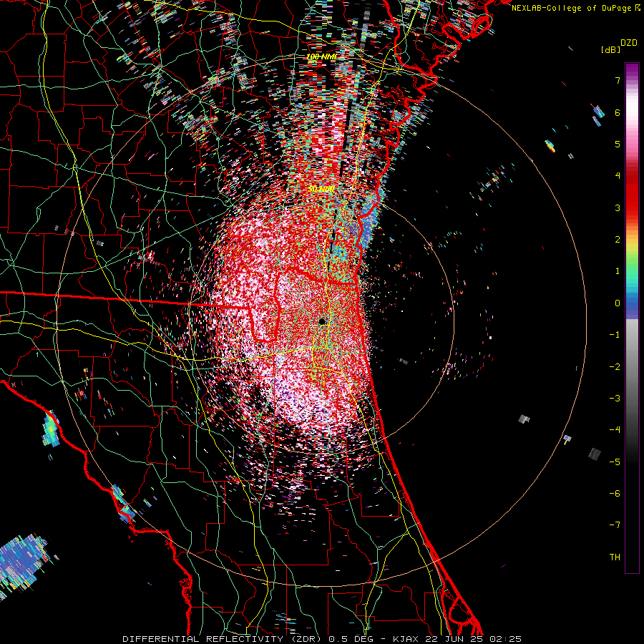
Task: Click the 02:25 timestamp
Action: (x=505, y=639)
